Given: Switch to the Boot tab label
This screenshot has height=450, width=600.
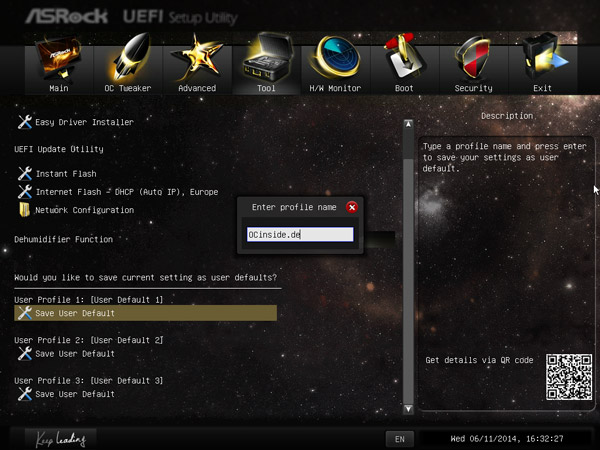Looking at the screenshot, I should click(404, 88).
